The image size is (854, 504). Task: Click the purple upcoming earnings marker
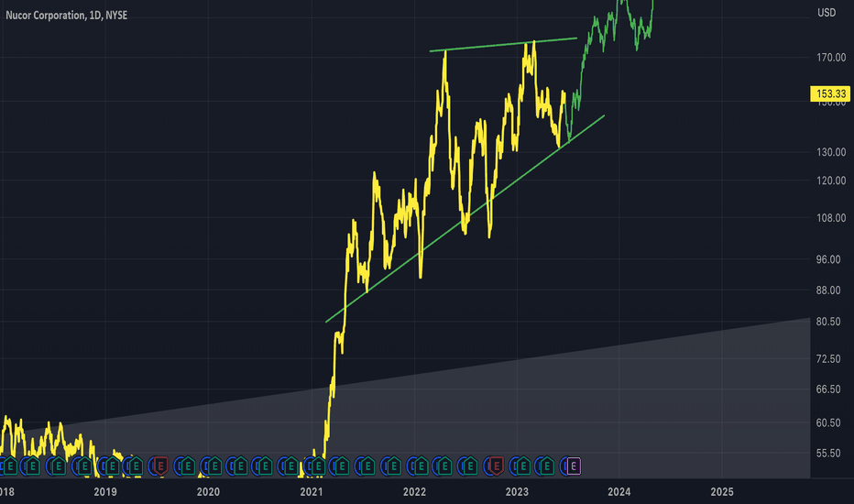[x=574, y=466]
